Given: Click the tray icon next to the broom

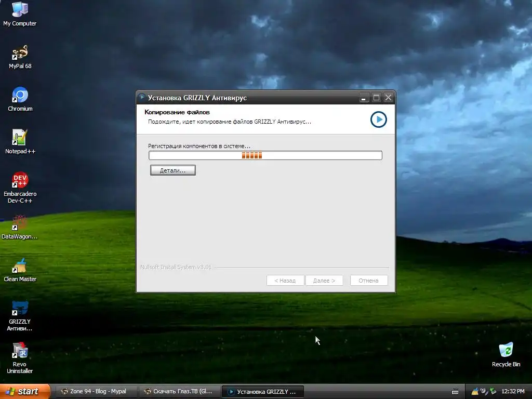Looking at the screenshot, I should pos(484,392).
